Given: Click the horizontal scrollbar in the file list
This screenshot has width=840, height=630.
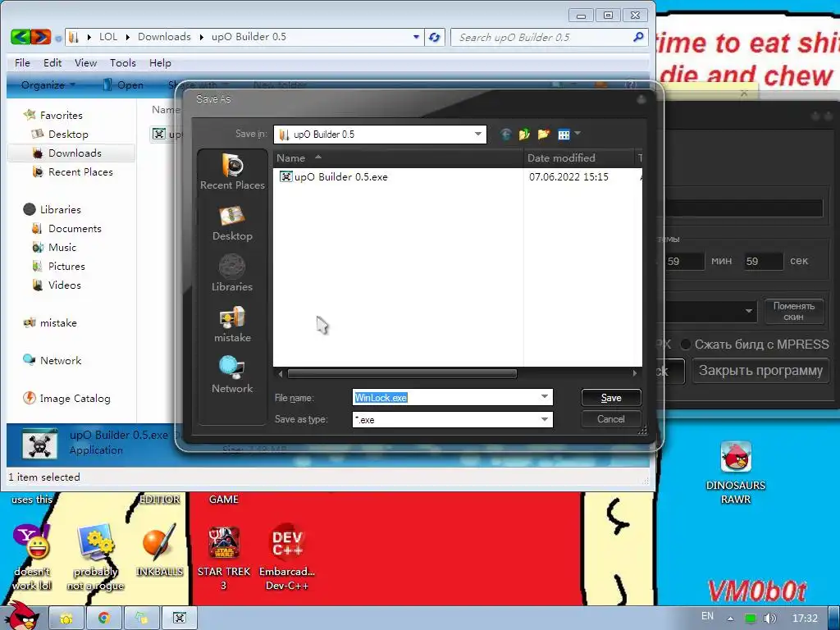Looking at the screenshot, I should point(402,373).
